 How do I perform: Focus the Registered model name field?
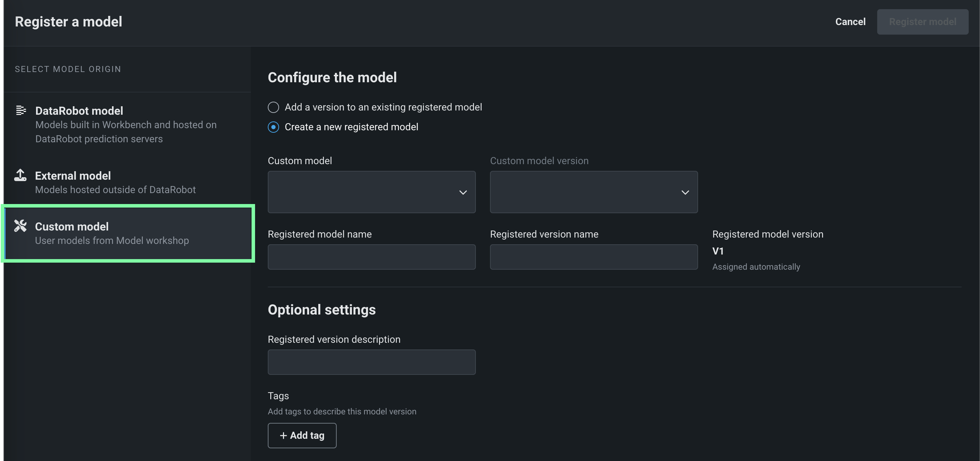(x=371, y=257)
